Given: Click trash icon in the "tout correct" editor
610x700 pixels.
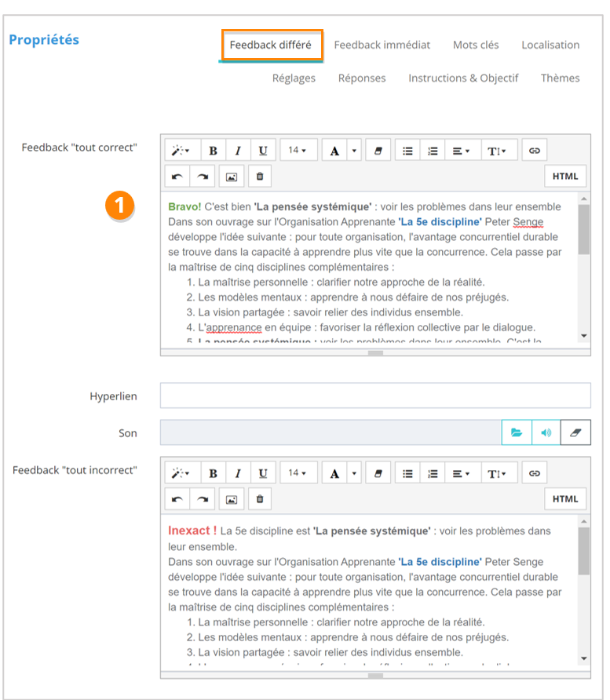Looking at the screenshot, I should pos(260,177).
